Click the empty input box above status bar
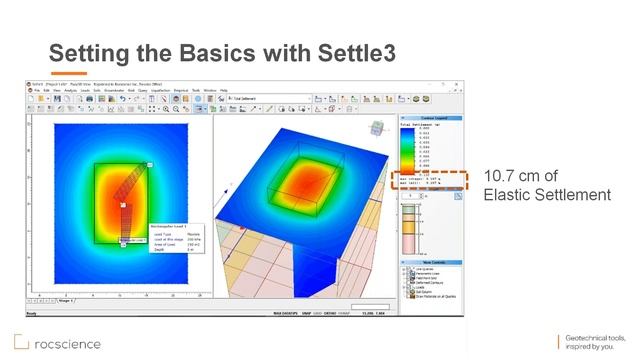 coord(370,307)
